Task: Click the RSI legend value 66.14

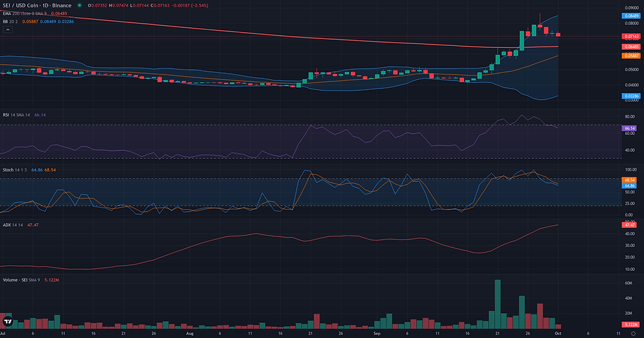Action: click(40, 115)
